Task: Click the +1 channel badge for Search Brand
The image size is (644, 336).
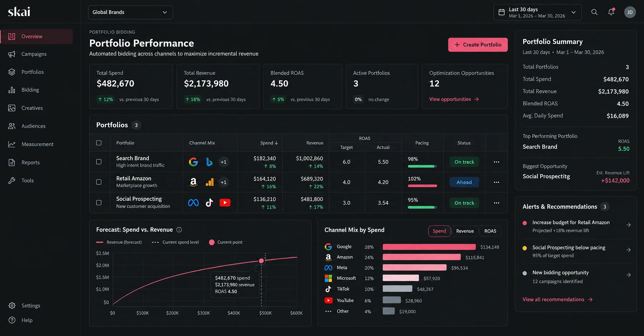Action: 224,162
